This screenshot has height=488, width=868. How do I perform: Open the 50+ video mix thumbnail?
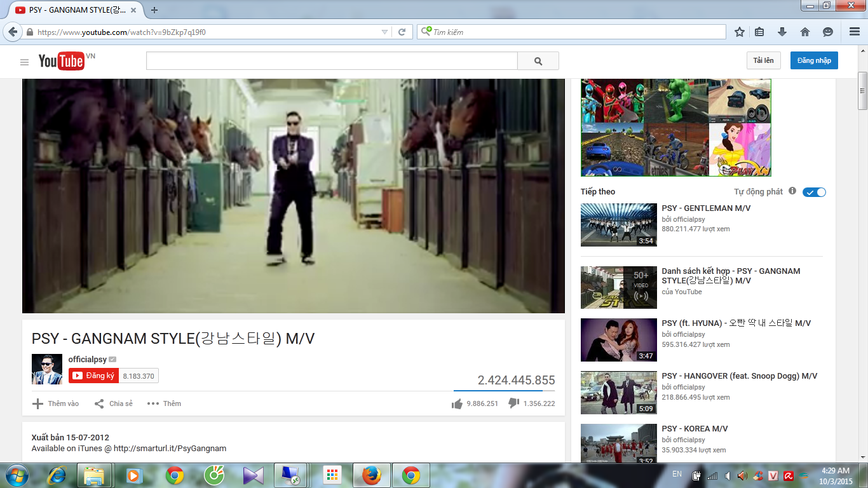click(618, 288)
